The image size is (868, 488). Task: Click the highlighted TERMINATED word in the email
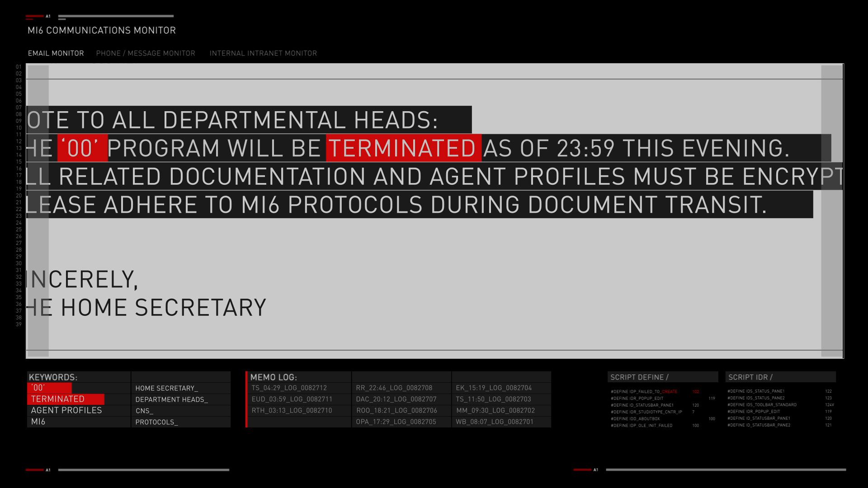[403, 148]
